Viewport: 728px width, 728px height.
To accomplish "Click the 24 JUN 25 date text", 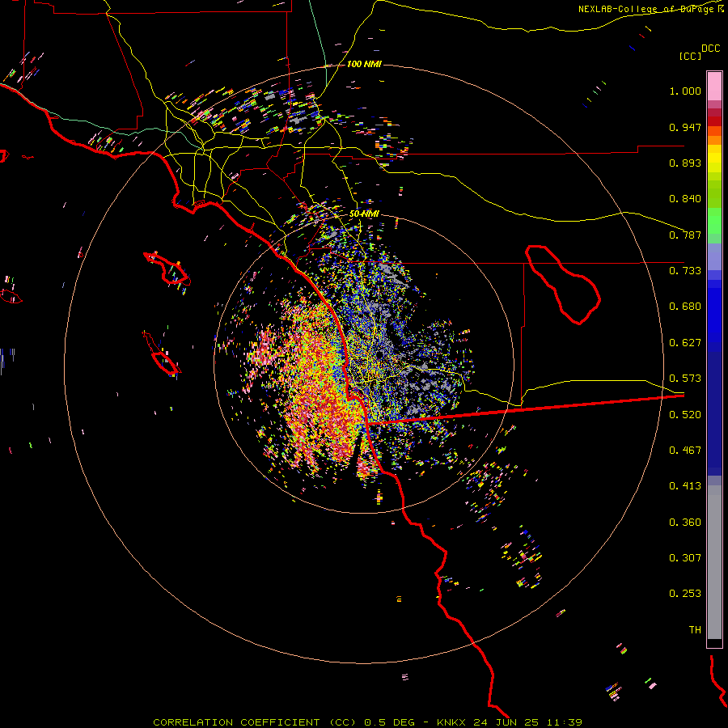I will (506, 722).
